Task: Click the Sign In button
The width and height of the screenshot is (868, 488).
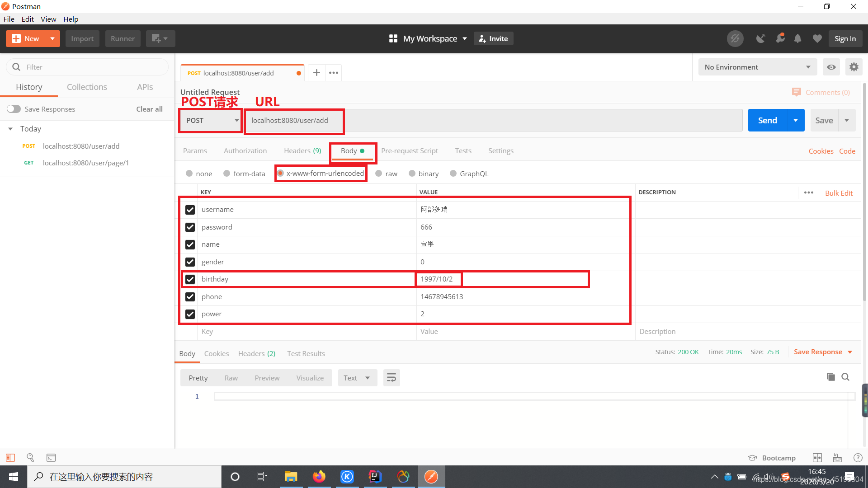Action: coord(845,38)
